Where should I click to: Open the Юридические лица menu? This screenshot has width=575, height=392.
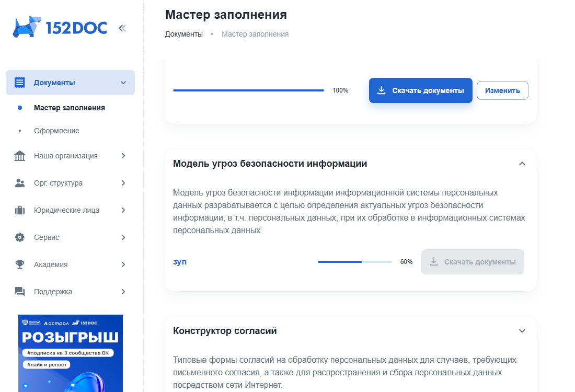[x=71, y=210]
